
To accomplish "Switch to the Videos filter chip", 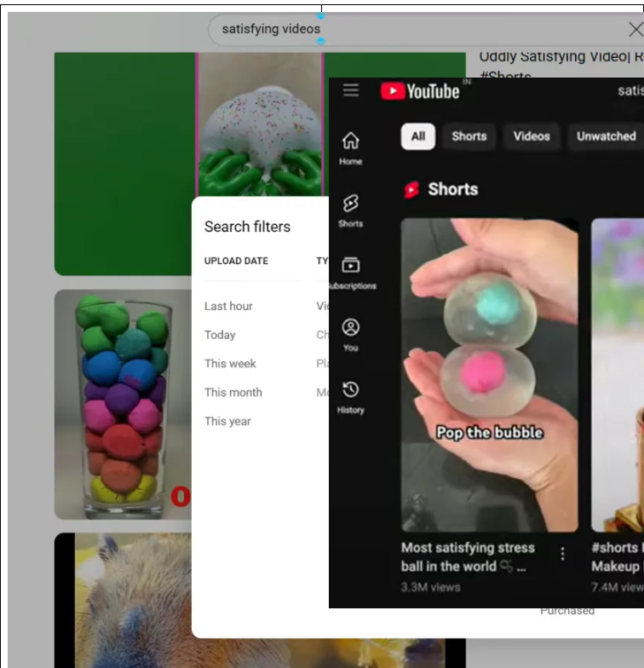I will tap(532, 136).
